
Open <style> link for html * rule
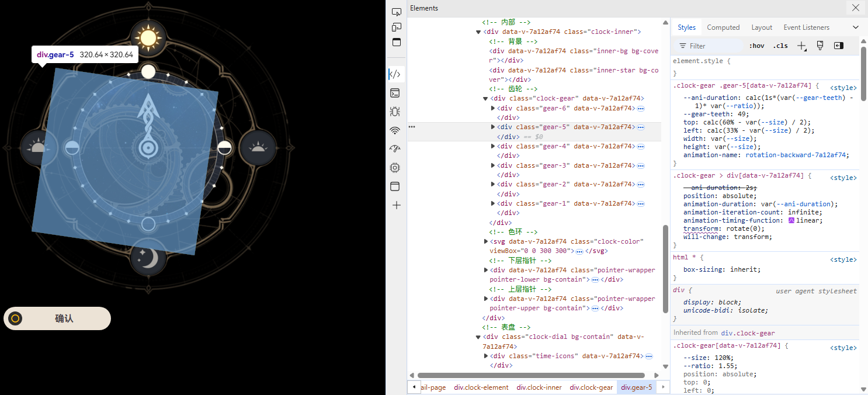pos(843,259)
